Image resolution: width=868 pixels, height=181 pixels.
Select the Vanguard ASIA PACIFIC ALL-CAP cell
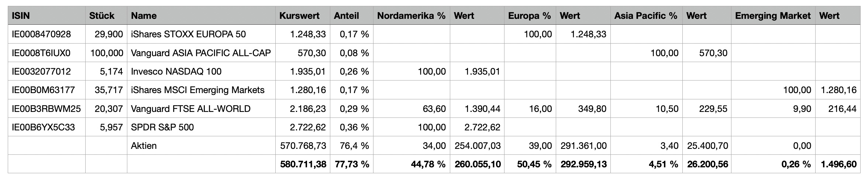pyautogui.click(x=201, y=53)
